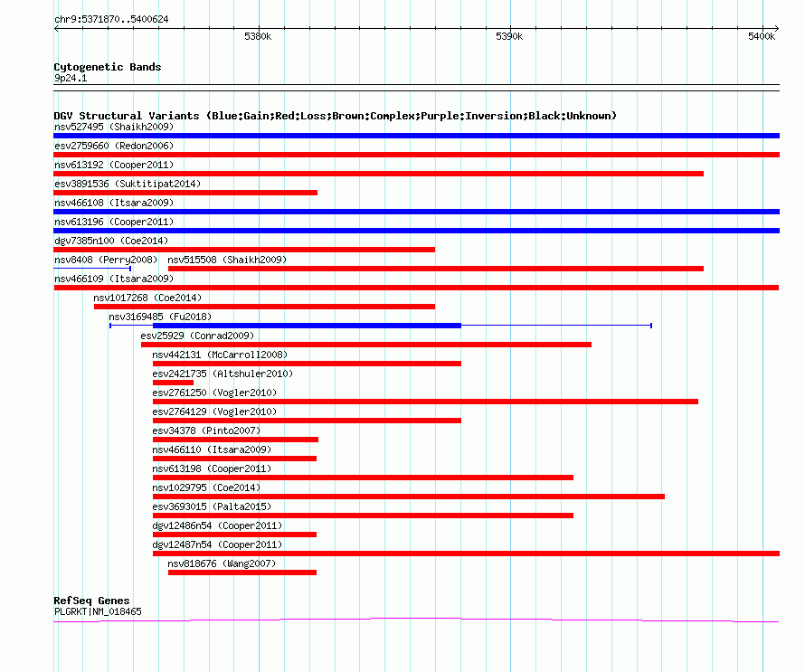Select the esv3693015 (Palta2015) label
Image resolution: width=805 pixels, height=672 pixels.
[x=212, y=506]
